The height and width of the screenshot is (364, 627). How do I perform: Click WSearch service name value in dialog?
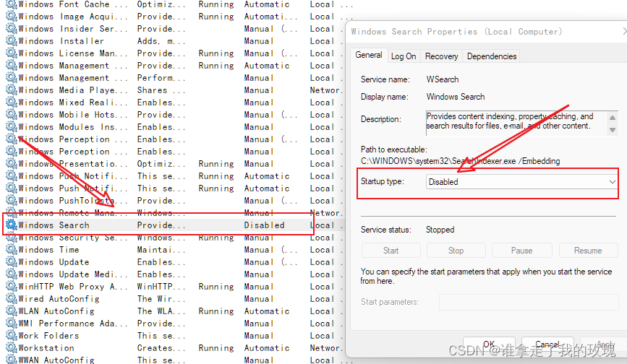click(443, 79)
